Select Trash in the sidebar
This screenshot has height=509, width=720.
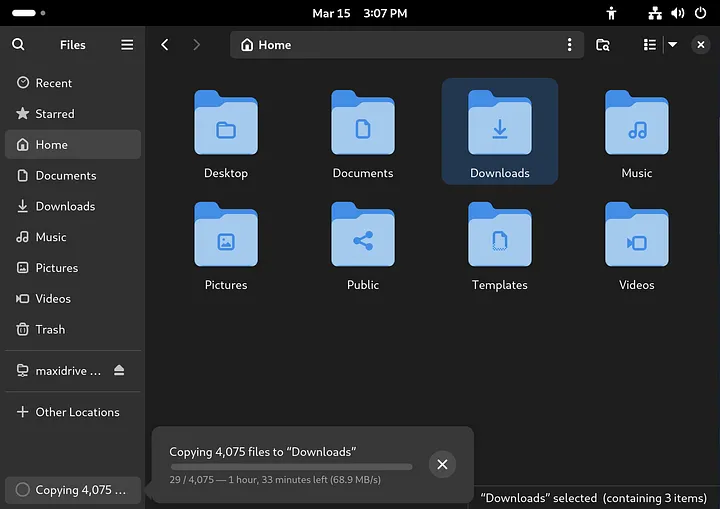click(50, 329)
